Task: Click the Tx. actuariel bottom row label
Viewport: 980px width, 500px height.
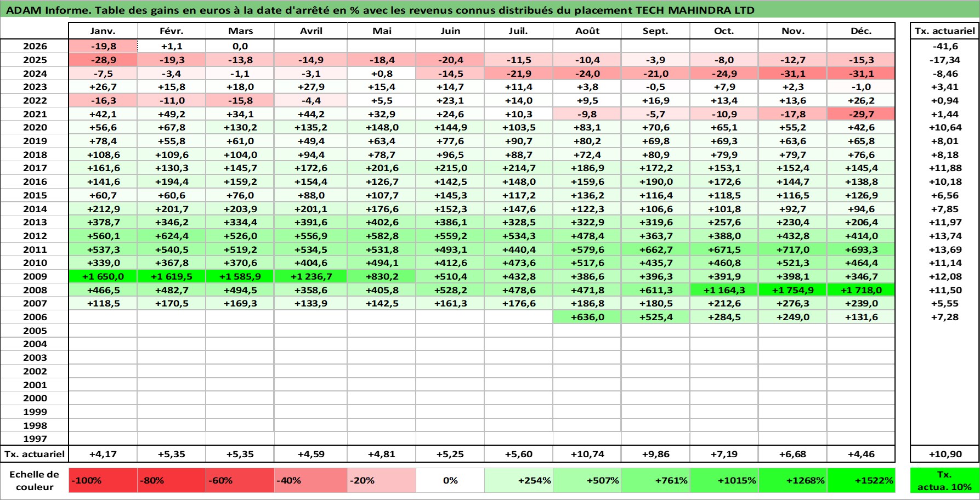Action: pyautogui.click(x=35, y=454)
